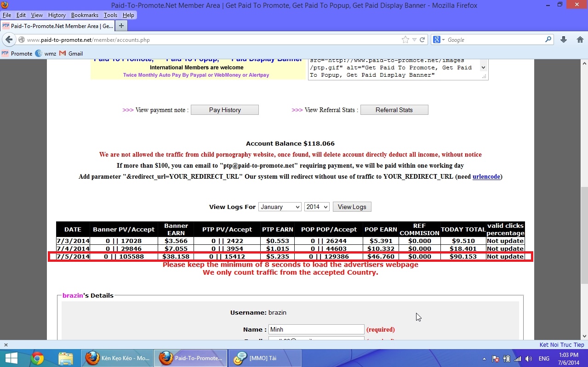The image size is (588, 367).
Task: Open a new tab with the plus button
Action: [121, 26]
